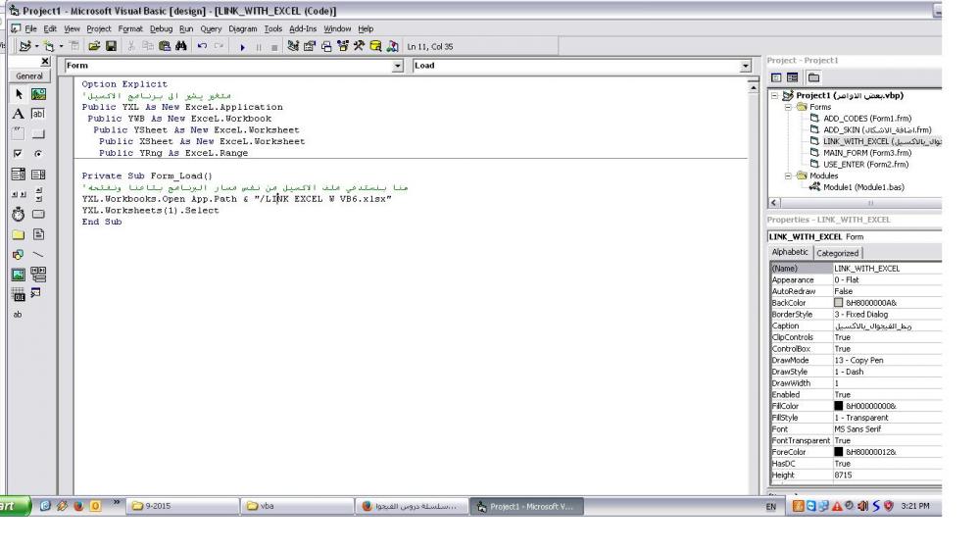Open the Debug menu
This screenshot has width=980, height=551.
[161, 28]
